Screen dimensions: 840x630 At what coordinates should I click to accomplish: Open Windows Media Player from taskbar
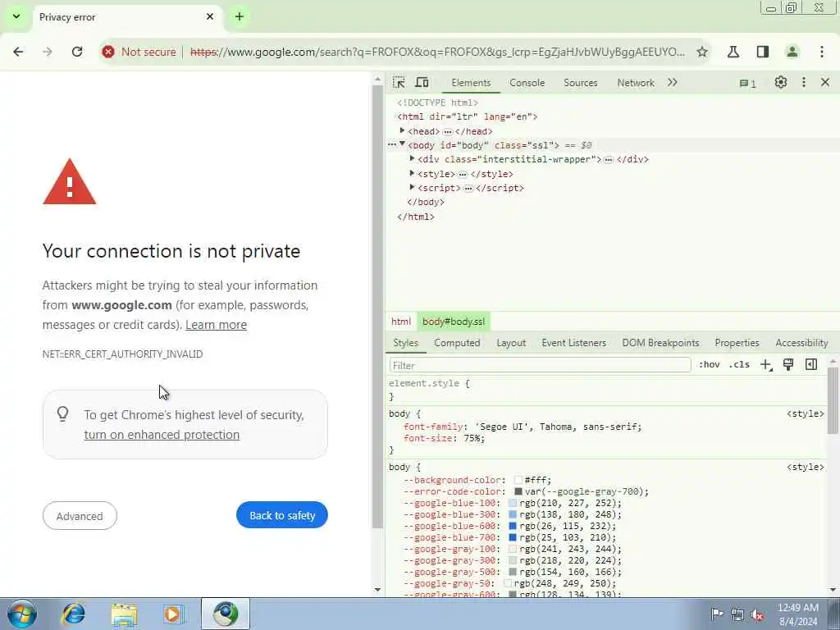pyautogui.click(x=173, y=614)
